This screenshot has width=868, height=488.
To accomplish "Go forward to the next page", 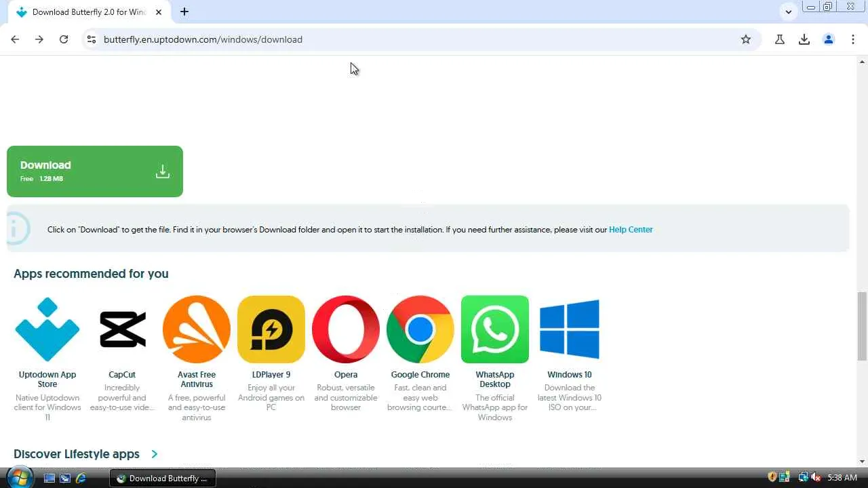I will click(39, 39).
